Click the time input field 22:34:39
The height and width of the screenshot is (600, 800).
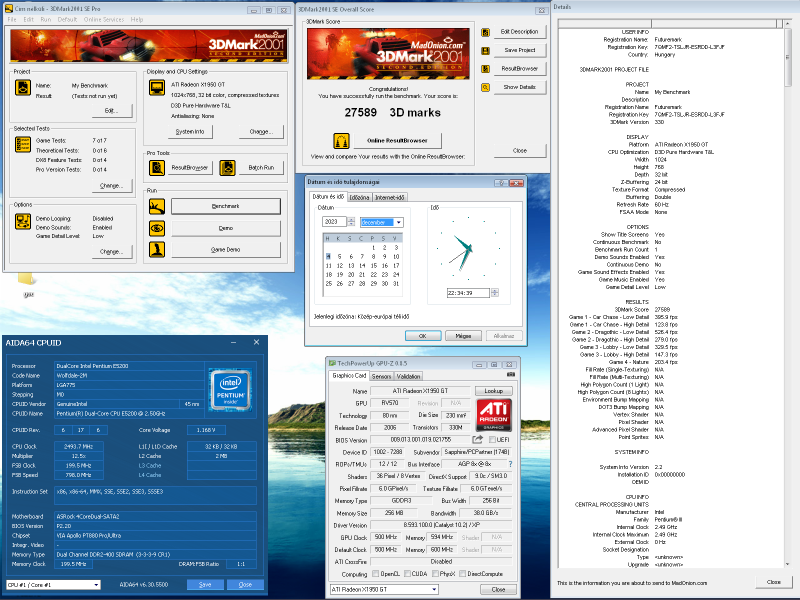tap(468, 293)
